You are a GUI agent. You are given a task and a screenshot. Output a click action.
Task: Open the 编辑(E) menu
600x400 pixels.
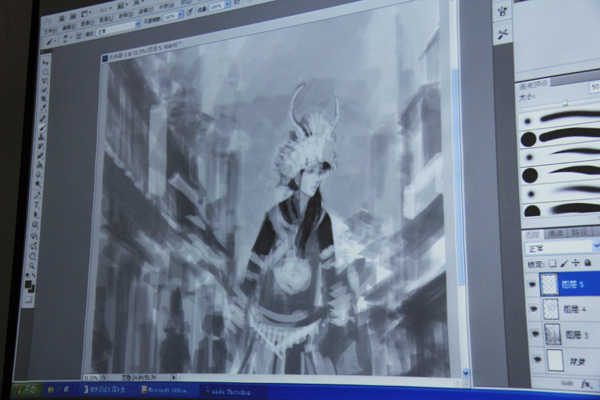pyautogui.click(x=68, y=27)
